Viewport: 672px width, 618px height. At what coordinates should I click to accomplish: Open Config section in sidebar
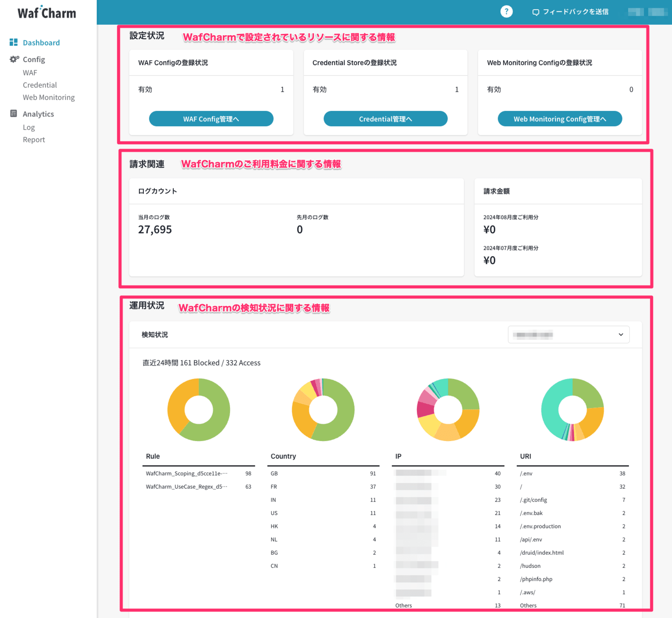point(34,60)
